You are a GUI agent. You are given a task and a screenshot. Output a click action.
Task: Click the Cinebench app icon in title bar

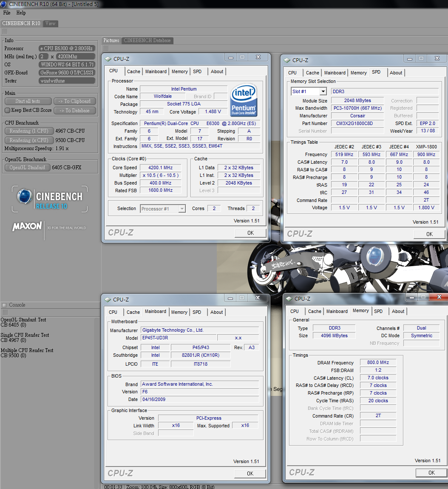click(3, 4)
